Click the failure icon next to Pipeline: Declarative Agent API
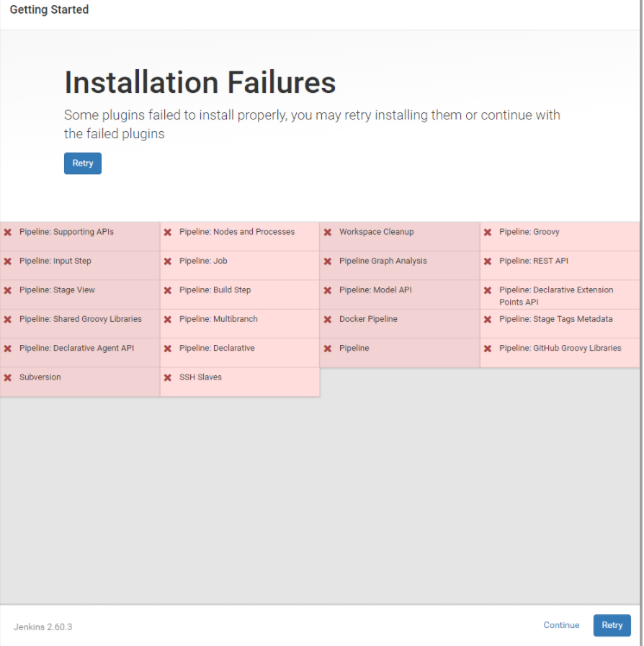Image resolution: width=644 pixels, height=646 pixels. pyautogui.click(x=7, y=348)
